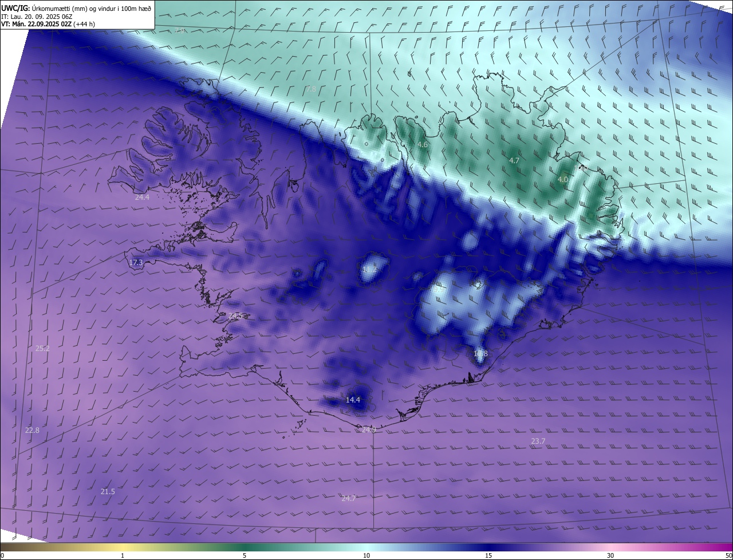
Task: Click the 4.0 value label on the map
Action: click(563, 179)
